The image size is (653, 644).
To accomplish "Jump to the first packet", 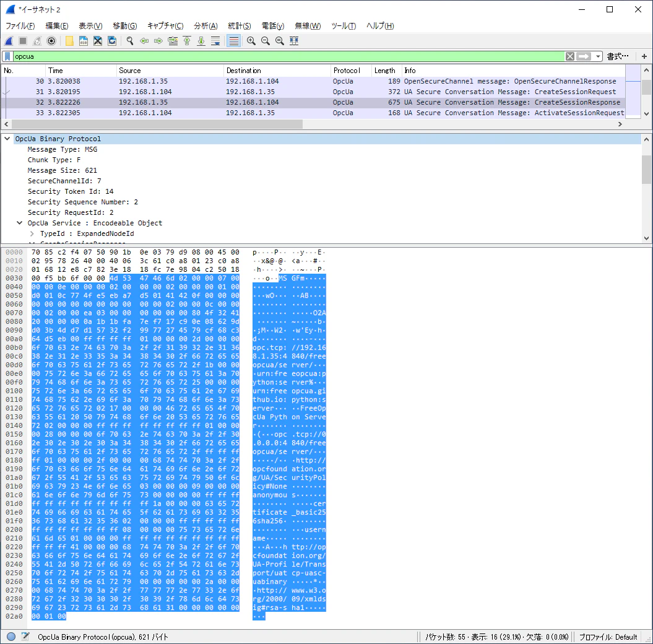I will tap(187, 41).
